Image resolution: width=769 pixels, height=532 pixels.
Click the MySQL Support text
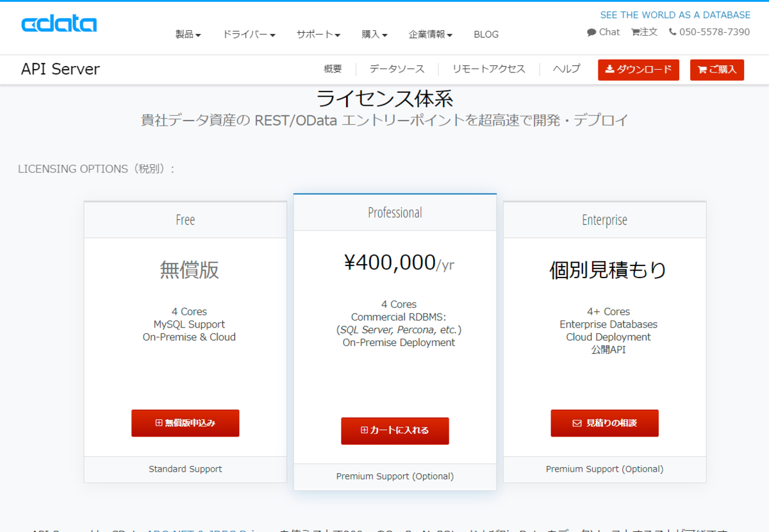[189, 324]
